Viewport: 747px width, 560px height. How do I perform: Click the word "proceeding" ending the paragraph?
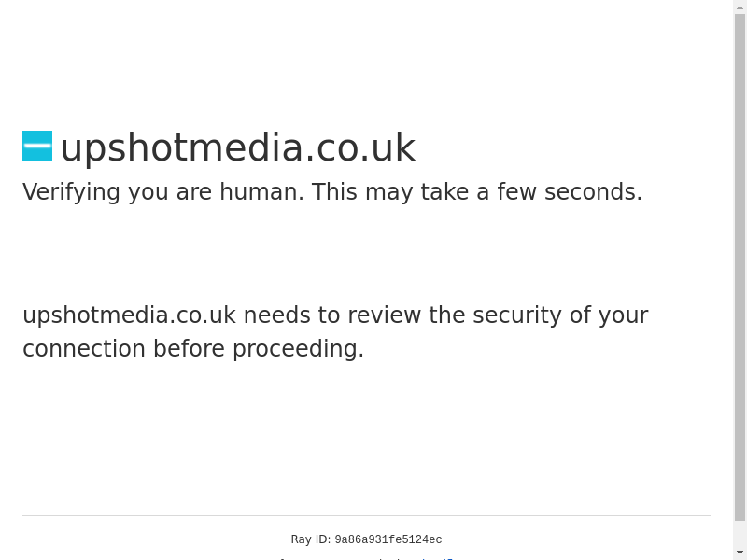click(297, 349)
